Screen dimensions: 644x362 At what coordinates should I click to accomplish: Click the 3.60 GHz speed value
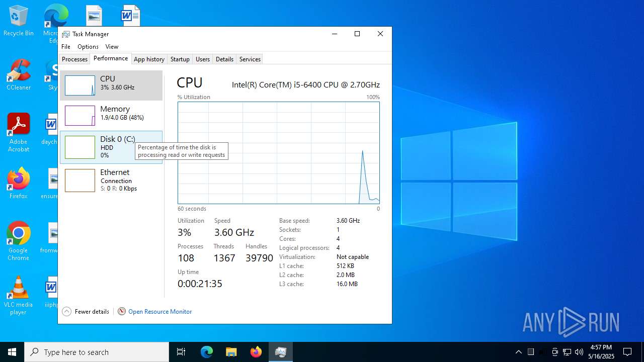click(x=234, y=232)
